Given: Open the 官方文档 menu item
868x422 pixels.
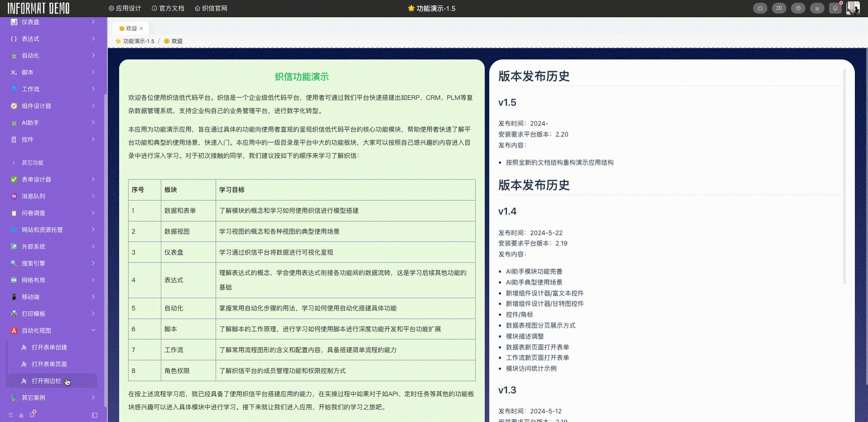Looking at the screenshot, I should pyautogui.click(x=168, y=8).
